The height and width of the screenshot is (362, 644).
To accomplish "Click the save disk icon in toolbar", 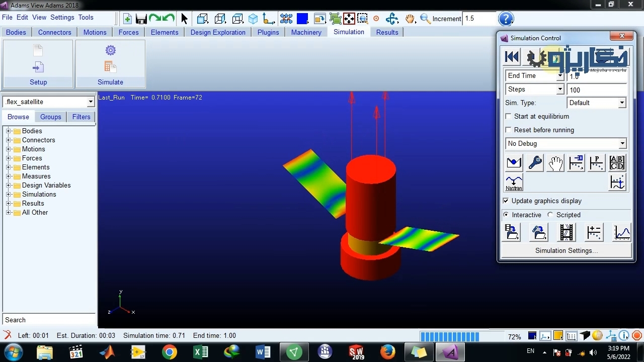I will coord(141,19).
